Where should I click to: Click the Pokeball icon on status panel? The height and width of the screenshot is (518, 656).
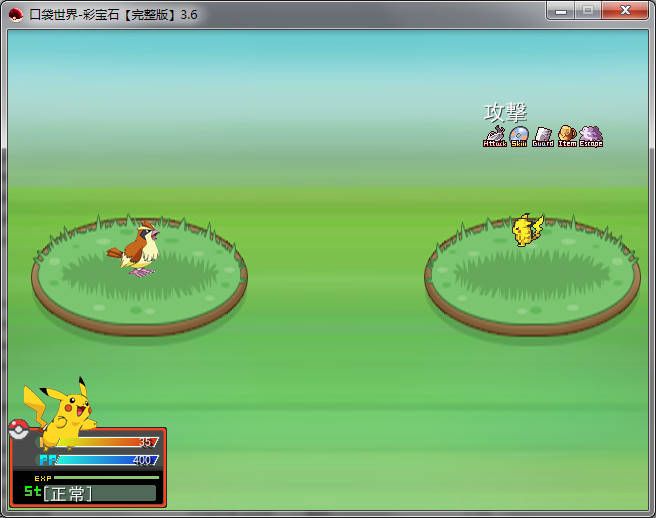pyautogui.click(x=19, y=429)
